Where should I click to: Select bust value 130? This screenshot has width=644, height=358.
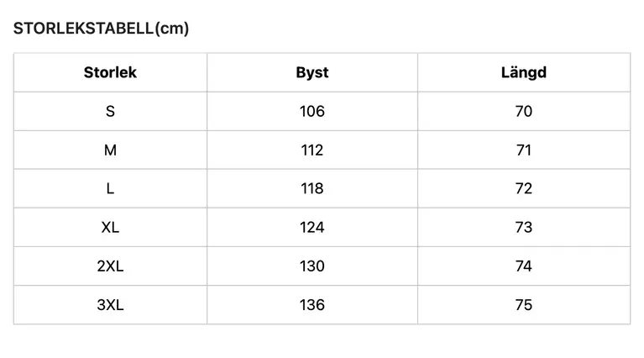[312, 266]
